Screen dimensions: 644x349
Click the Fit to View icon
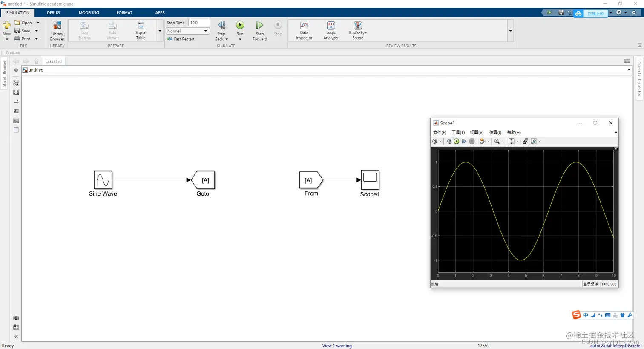[x=16, y=92]
